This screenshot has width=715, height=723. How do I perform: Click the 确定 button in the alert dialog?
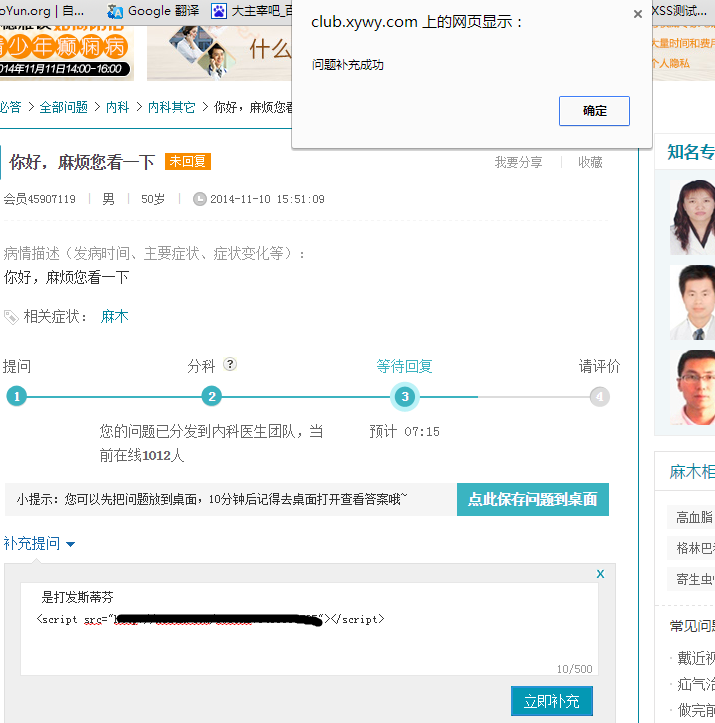tap(594, 111)
